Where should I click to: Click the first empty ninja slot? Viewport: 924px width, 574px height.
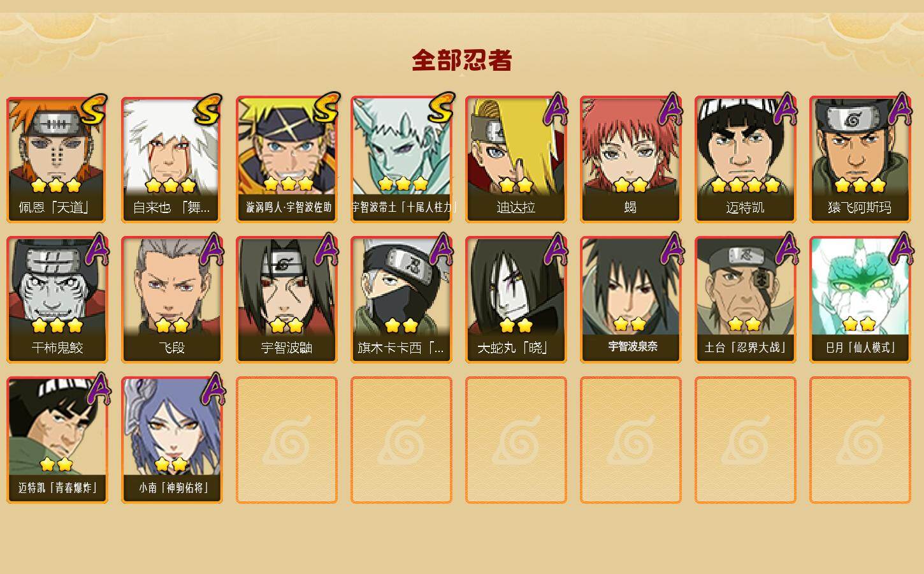tap(287, 440)
